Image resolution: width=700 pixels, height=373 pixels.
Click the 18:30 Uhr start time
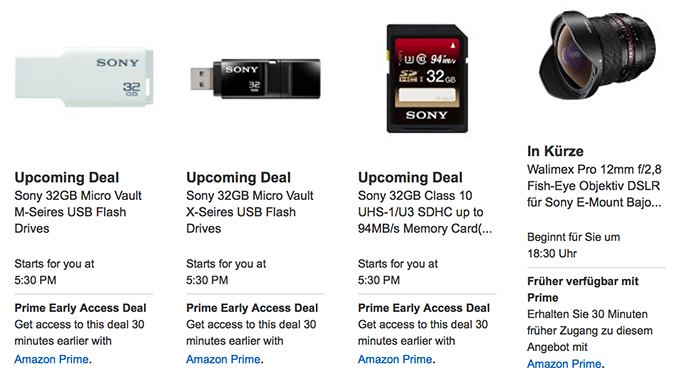552,253
